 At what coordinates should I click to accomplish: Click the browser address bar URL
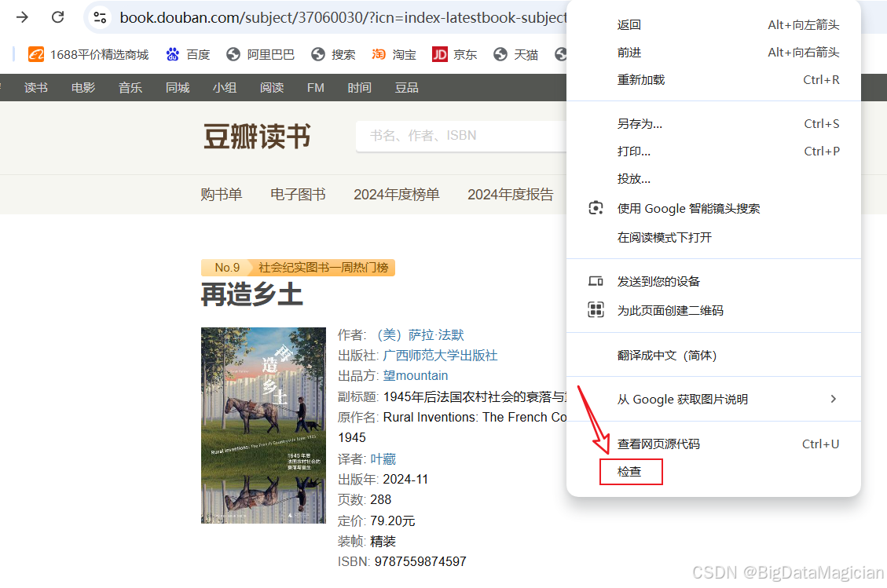(x=343, y=17)
